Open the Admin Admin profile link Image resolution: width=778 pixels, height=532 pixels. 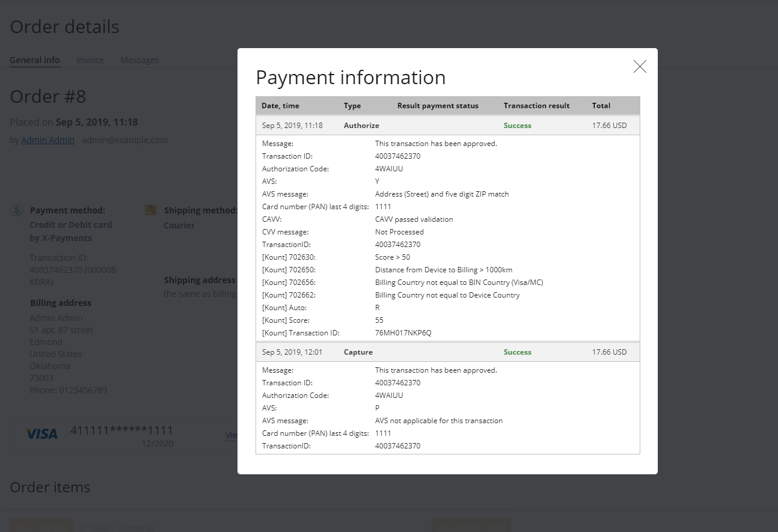(x=47, y=139)
